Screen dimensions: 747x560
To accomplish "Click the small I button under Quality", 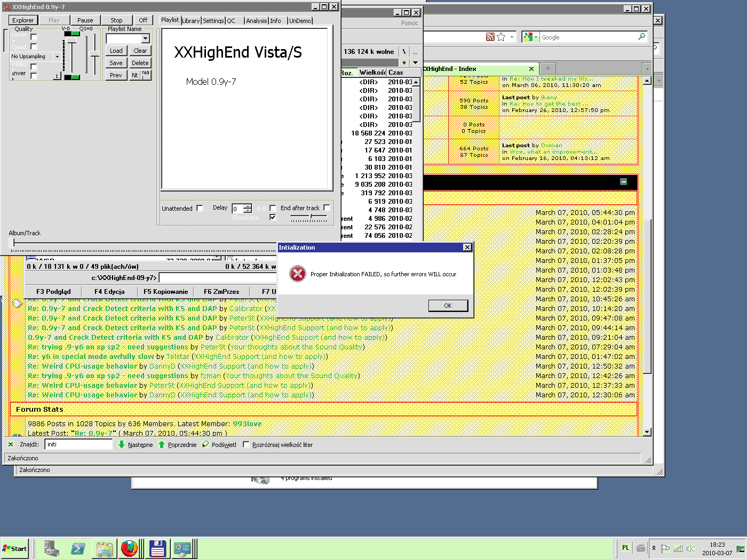I will click(57, 76).
